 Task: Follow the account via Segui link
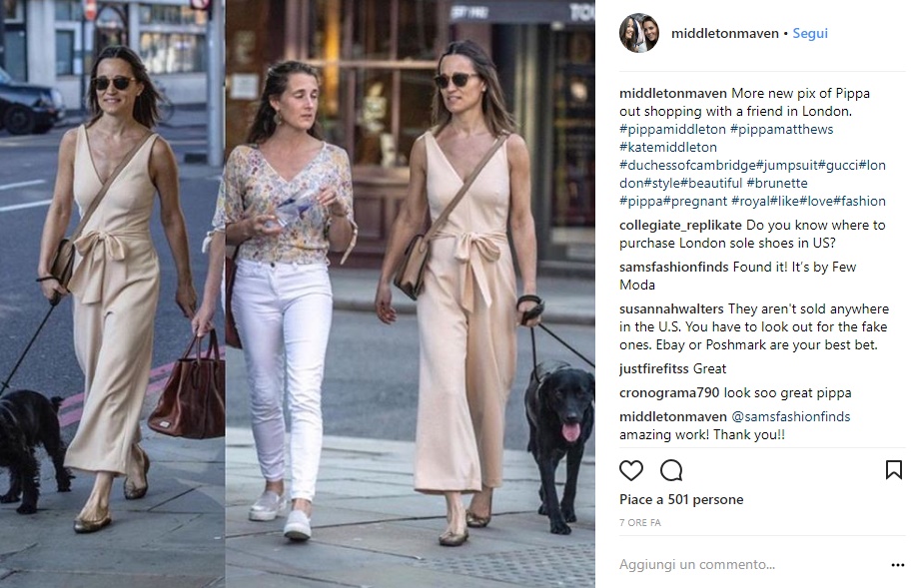810,34
